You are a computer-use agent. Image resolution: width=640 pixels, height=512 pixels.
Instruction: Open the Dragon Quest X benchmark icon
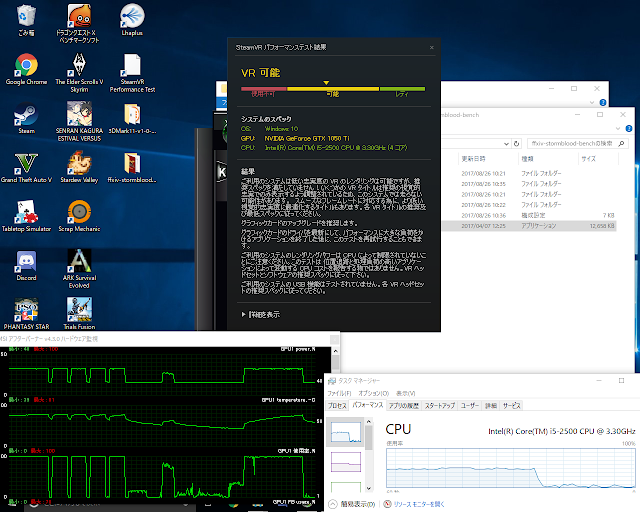tap(79, 23)
